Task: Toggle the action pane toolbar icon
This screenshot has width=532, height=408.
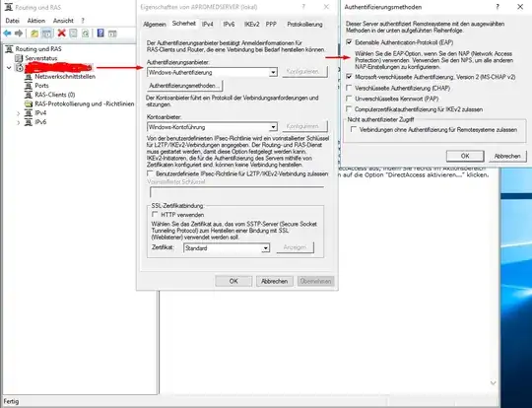Action: pos(112,34)
